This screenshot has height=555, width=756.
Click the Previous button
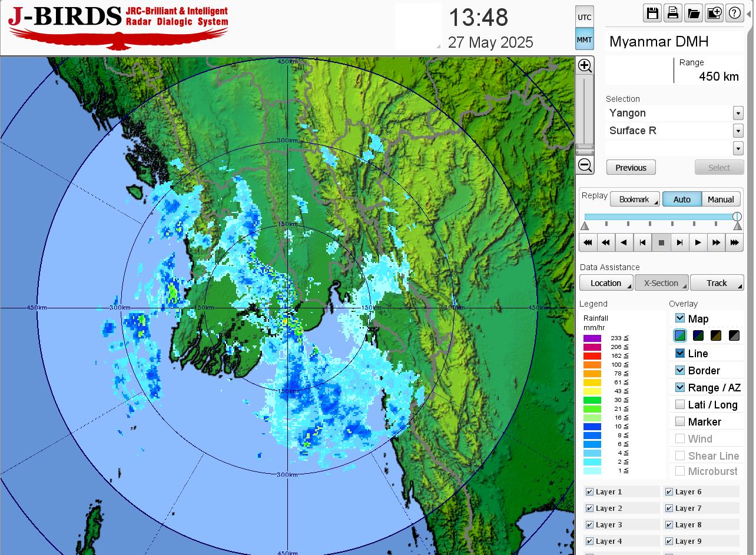[631, 168]
